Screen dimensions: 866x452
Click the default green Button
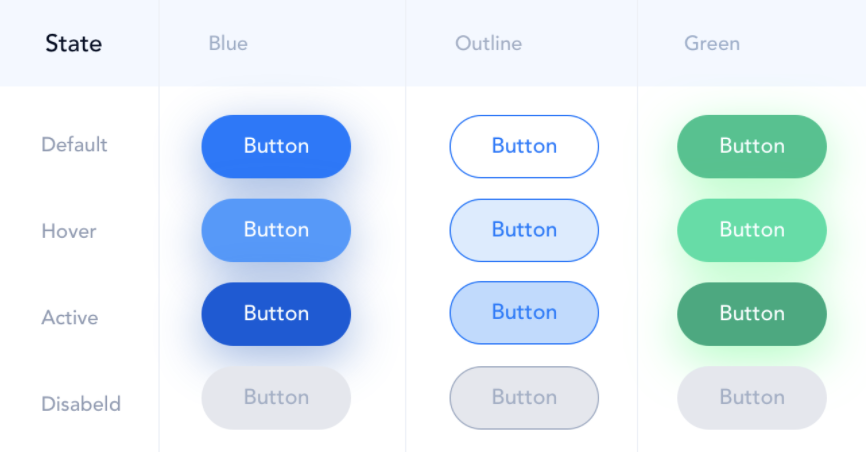pyautogui.click(x=752, y=146)
